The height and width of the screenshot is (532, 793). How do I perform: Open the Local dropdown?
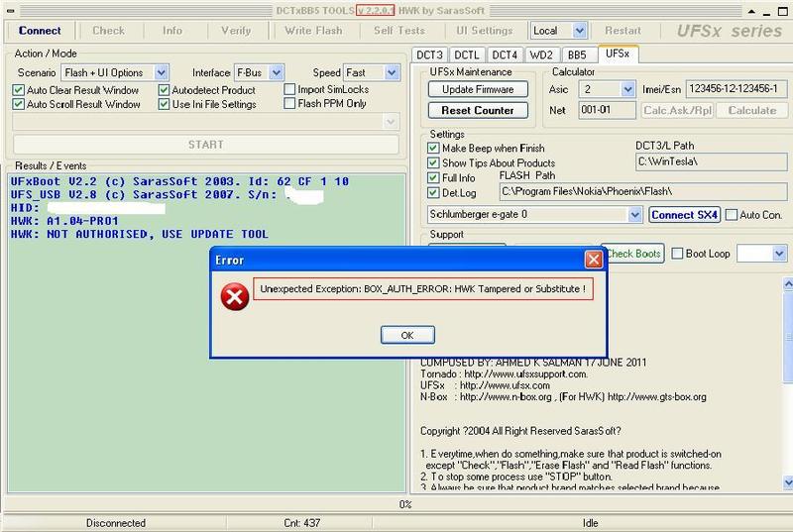click(x=579, y=31)
